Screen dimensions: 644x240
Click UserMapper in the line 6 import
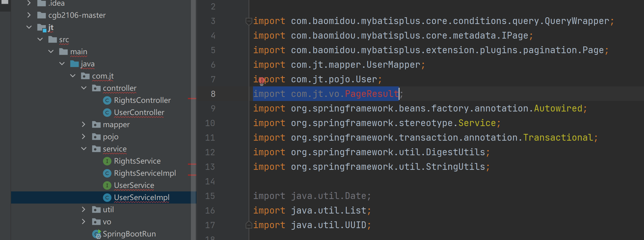pyautogui.click(x=393, y=65)
